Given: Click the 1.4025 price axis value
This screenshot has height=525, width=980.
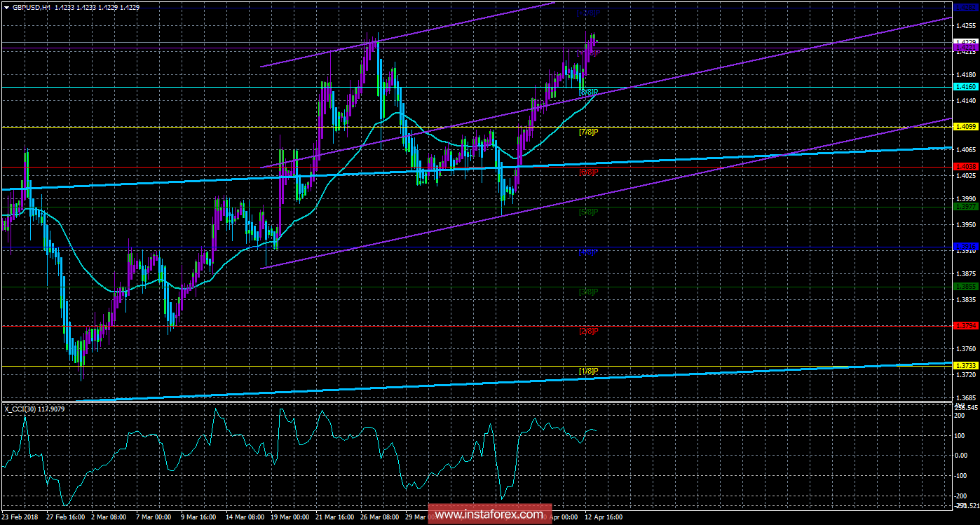Looking at the screenshot, I should 965,176.
